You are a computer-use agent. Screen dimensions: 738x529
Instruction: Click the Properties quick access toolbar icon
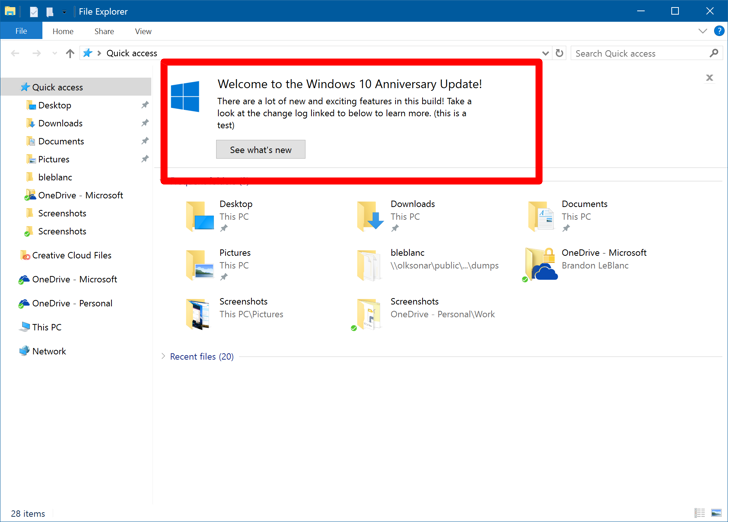point(34,11)
